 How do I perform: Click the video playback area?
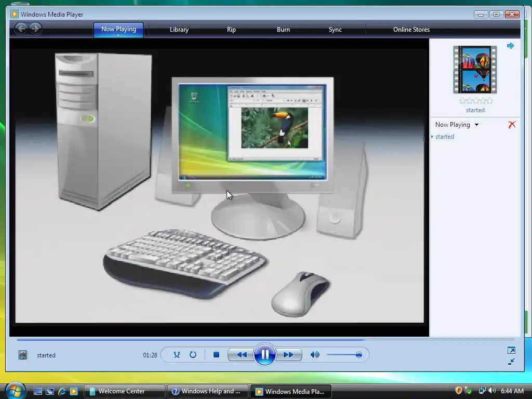click(219, 187)
